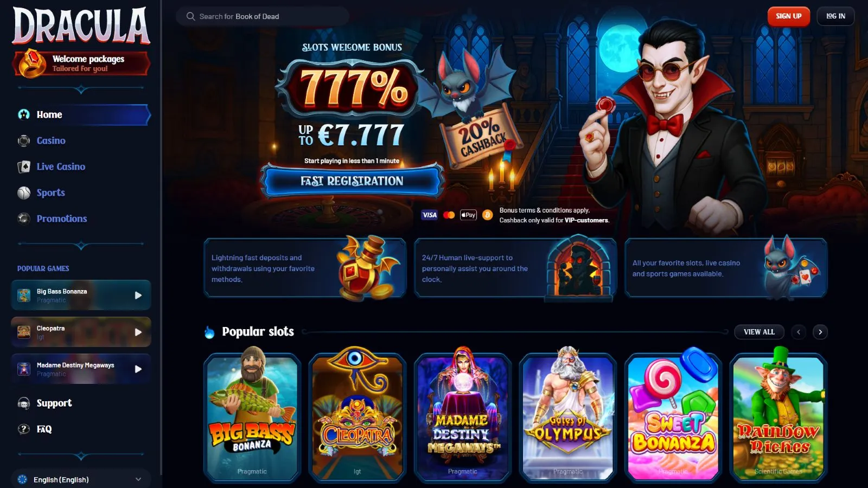Open the English language dropdown

81,479
